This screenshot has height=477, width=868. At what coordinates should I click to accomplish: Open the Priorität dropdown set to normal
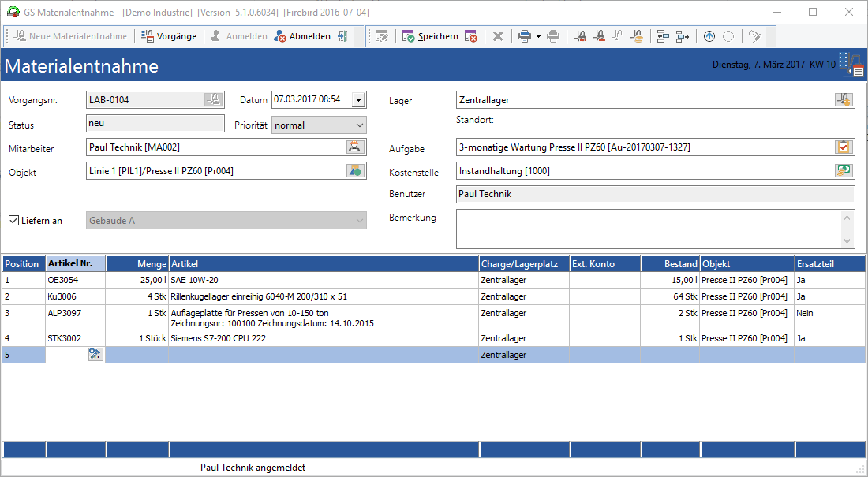point(319,125)
